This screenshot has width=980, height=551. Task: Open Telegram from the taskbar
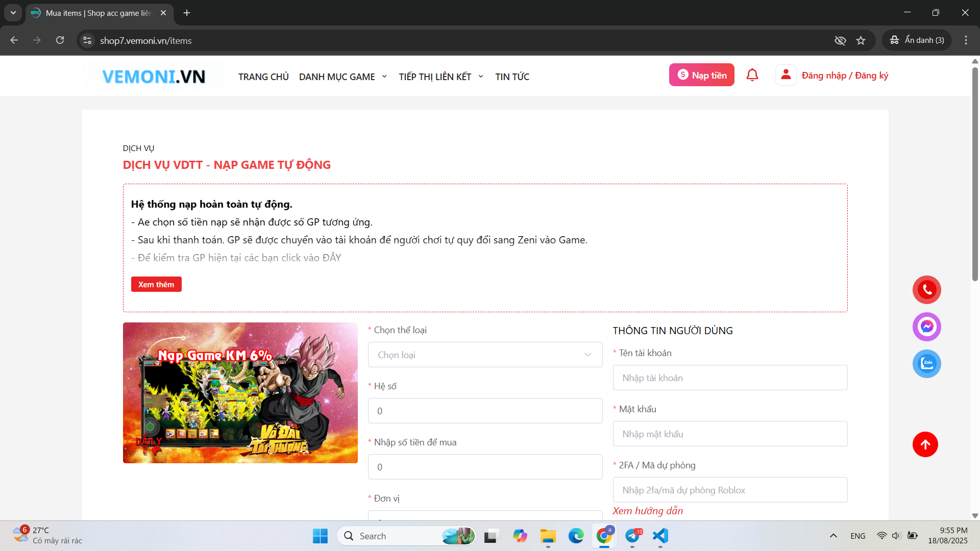point(632,536)
